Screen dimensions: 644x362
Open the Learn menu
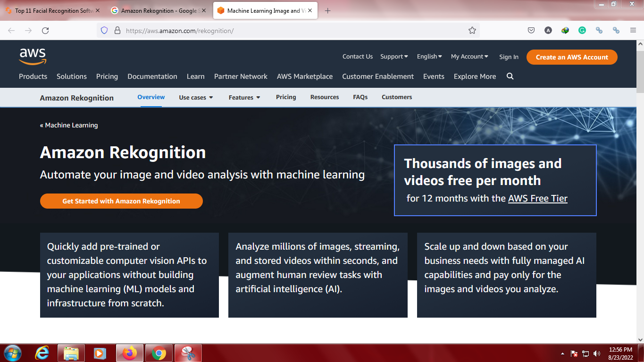[196, 76]
